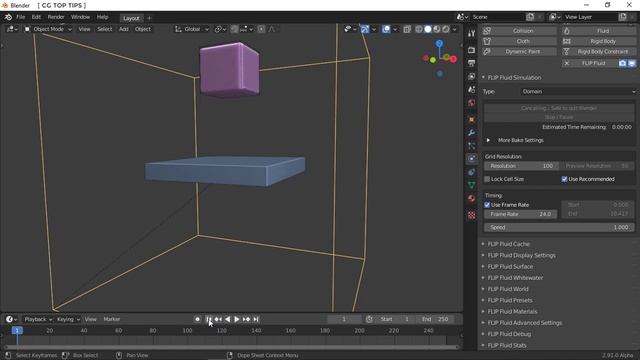Add Collision physics to object
The height and width of the screenshot is (360, 640).
point(519,31)
